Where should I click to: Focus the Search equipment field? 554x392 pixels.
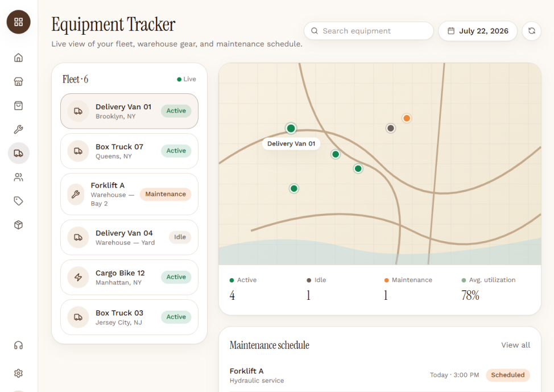click(x=369, y=31)
